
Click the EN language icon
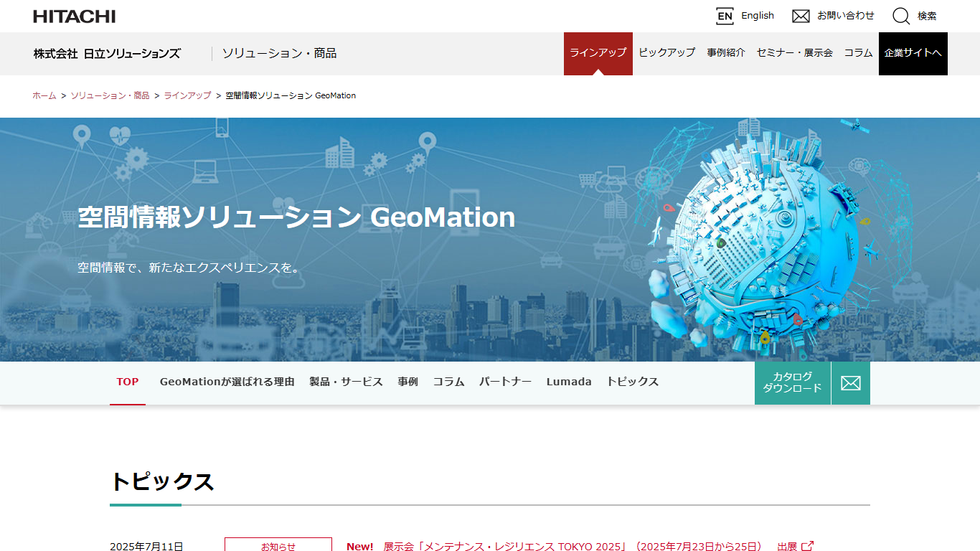coord(725,16)
